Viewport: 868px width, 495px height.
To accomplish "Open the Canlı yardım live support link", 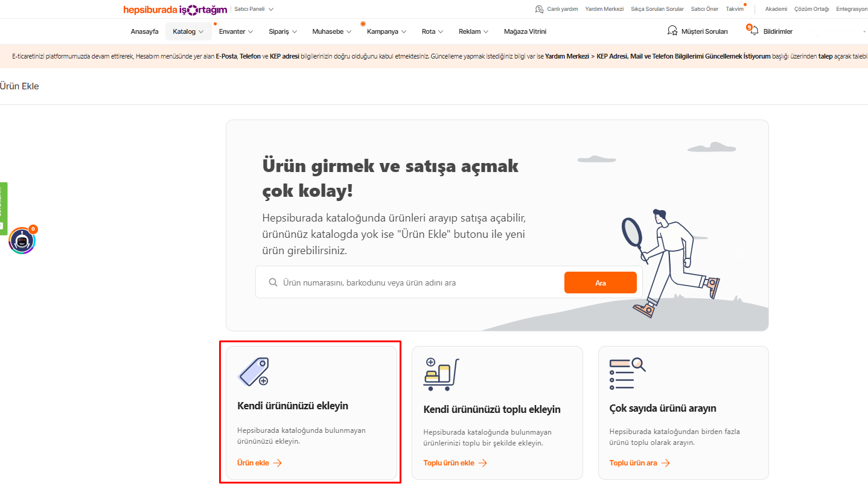I will point(557,9).
